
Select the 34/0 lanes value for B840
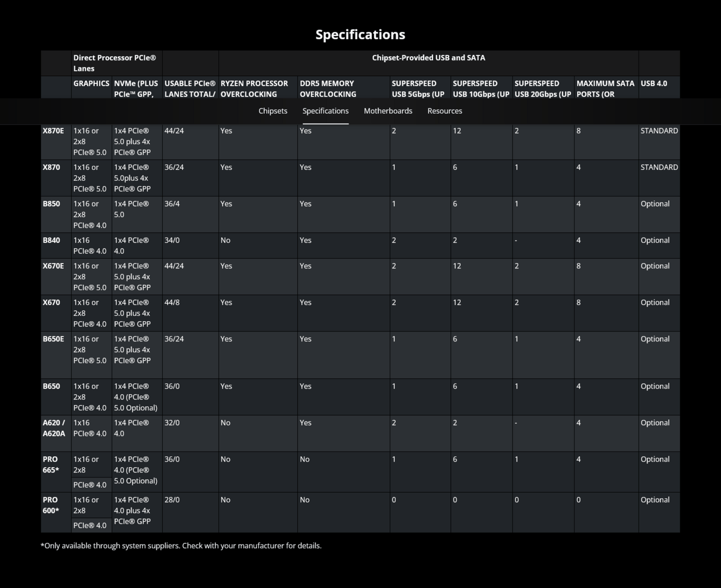tap(172, 240)
